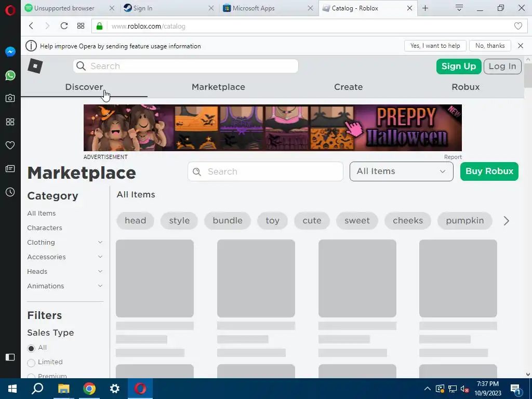
Task: Click the Roblox logo home icon
Action: click(x=35, y=66)
